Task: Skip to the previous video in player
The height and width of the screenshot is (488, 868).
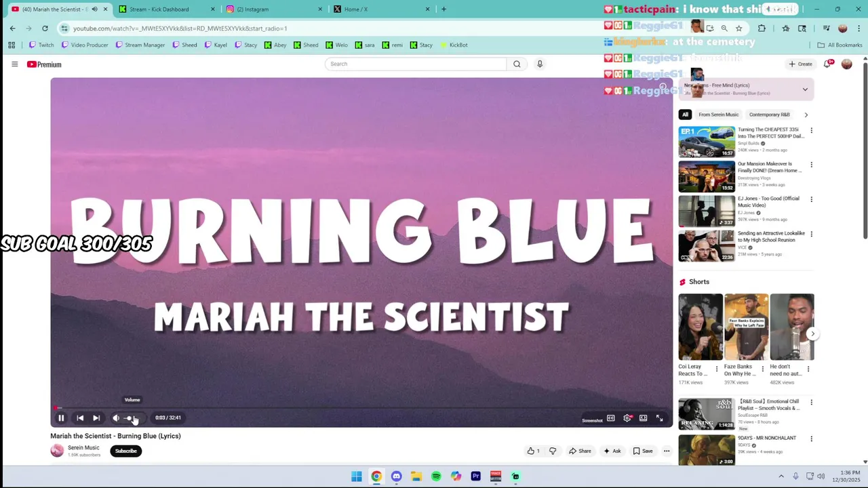Action: tap(80, 418)
